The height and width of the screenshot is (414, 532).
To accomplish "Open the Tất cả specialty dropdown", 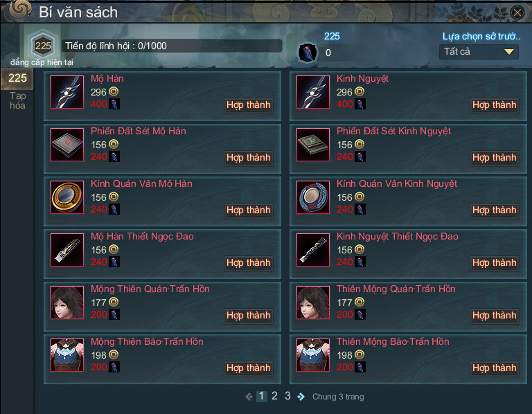I will (x=479, y=52).
